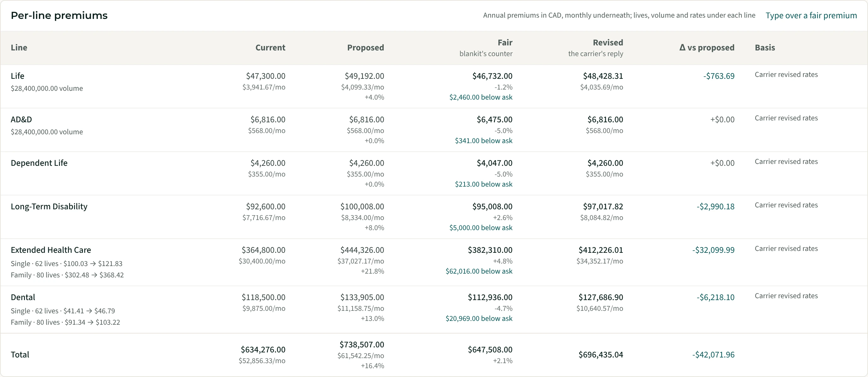
Task: Click the 'Current' column header
Action: click(x=270, y=48)
